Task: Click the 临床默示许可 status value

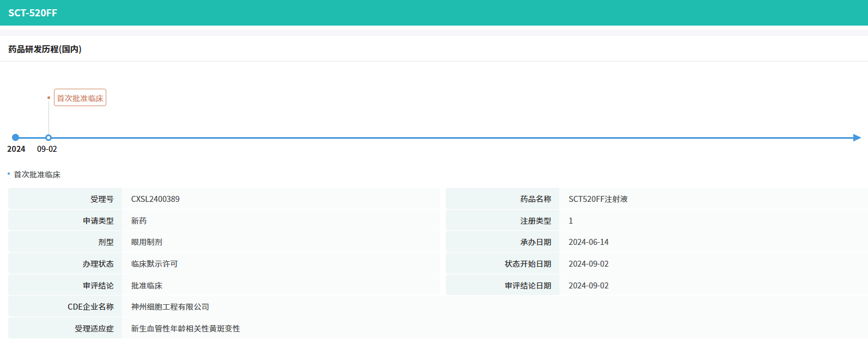Action: tap(154, 264)
